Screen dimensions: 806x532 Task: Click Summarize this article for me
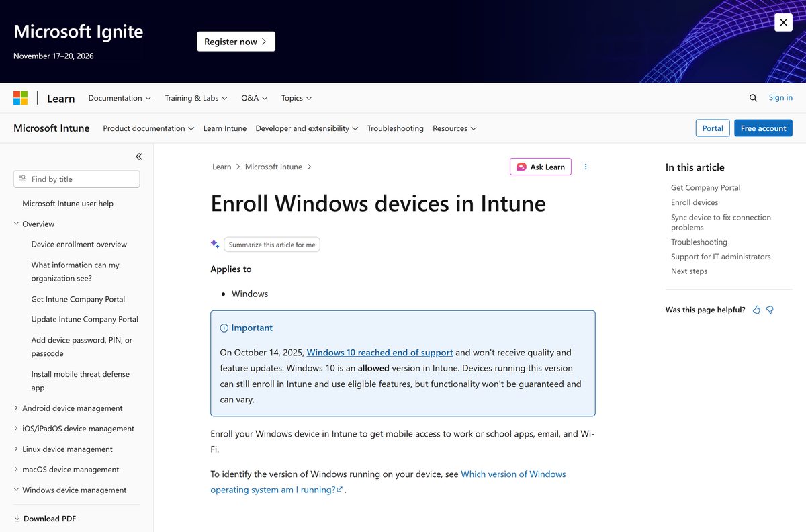(x=272, y=245)
